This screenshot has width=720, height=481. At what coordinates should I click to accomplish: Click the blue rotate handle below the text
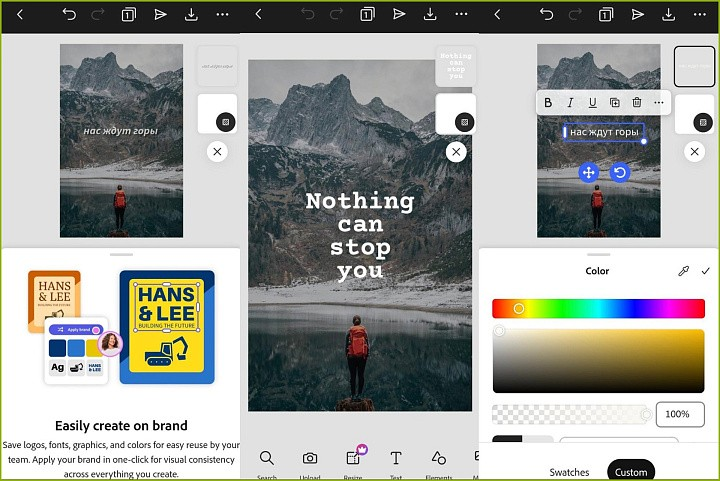tap(620, 173)
